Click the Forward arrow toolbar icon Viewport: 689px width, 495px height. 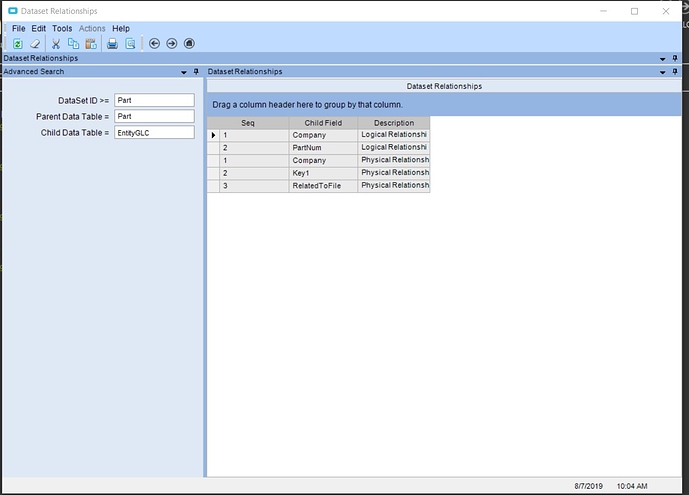pyautogui.click(x=172, y=43)
